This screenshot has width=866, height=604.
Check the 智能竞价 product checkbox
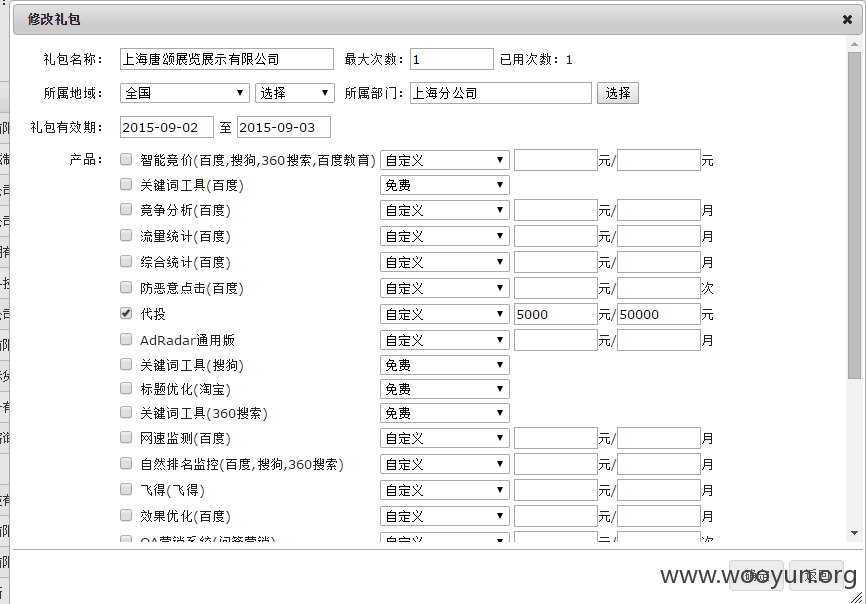(x=126, y=160)
